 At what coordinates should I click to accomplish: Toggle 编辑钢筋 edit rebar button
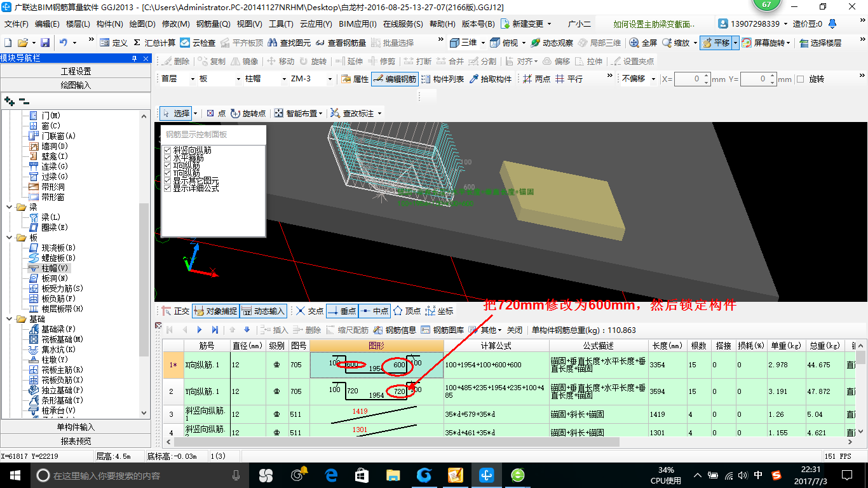(395, 79)
